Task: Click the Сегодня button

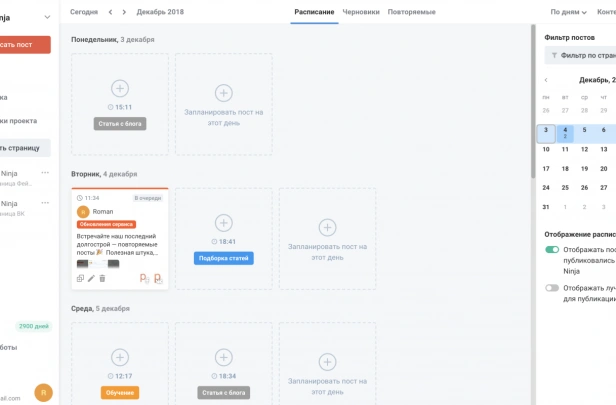Action: [x=84, y=12]
